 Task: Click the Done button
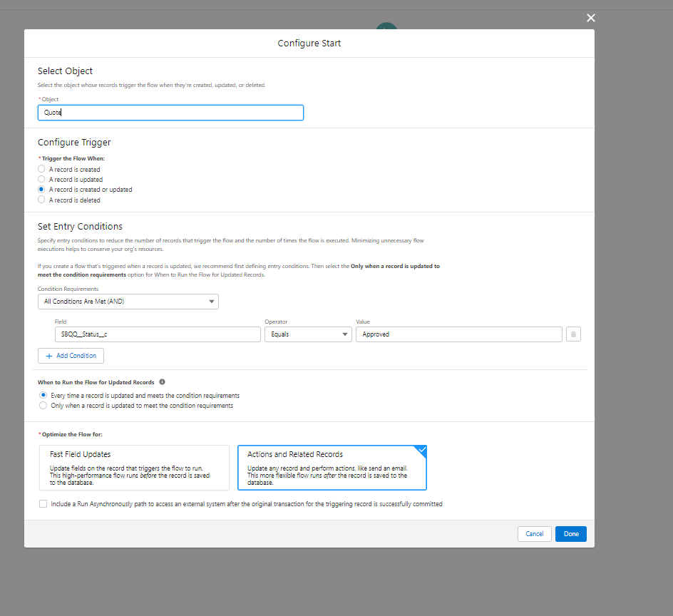pos(571,533)
